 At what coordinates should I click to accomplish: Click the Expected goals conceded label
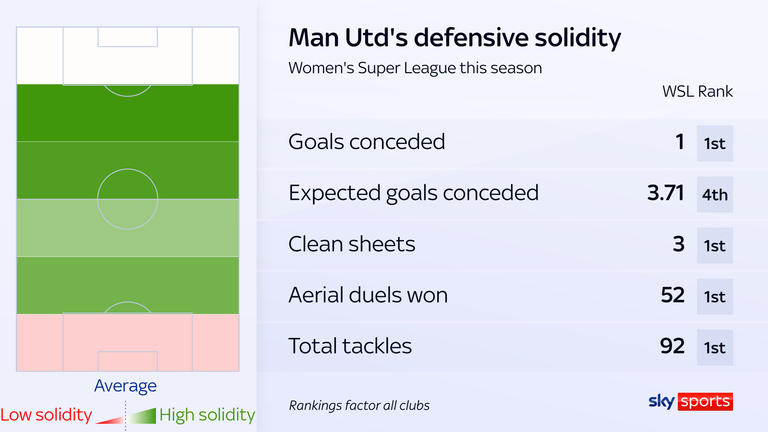[x=413, y=193]
